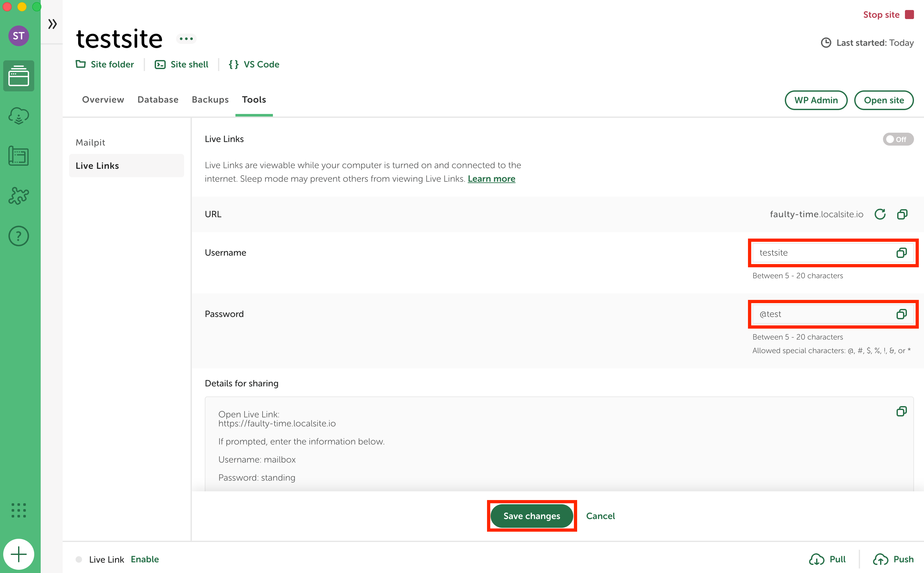Open the ST user avatar
This screenshot has width=924, height=573.
click(19, 36)
